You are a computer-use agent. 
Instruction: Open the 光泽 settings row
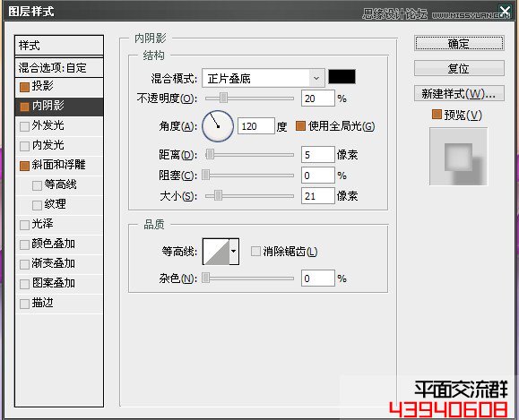click(59, 225)
